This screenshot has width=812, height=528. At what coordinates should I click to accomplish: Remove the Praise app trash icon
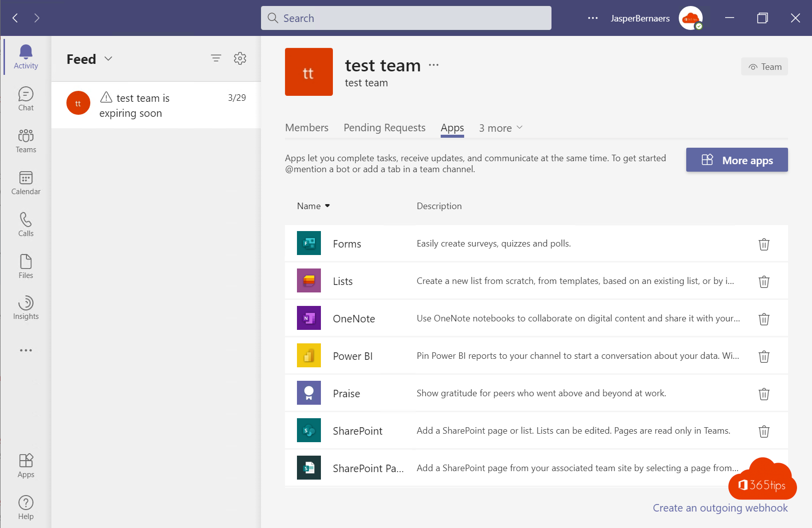point(764,394)
